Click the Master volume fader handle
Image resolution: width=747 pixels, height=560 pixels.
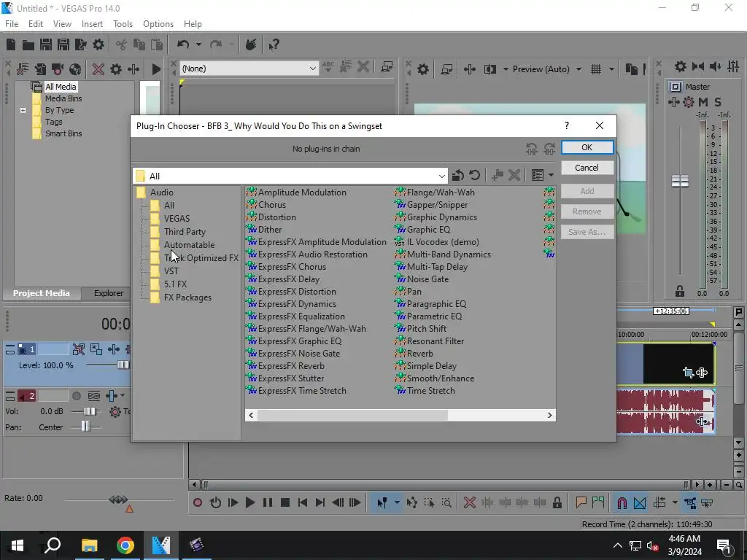680,182
